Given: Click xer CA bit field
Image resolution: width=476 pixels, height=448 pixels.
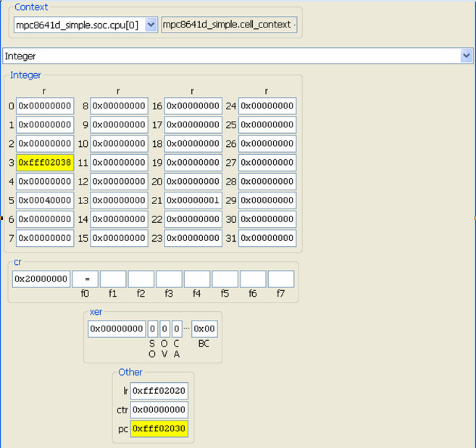Looking at the screenshot, I should tap(177, 329).
